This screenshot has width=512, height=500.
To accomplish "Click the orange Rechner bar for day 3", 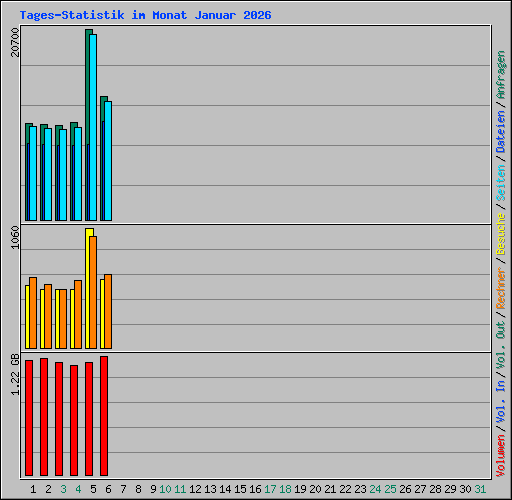I will (63, 319).
